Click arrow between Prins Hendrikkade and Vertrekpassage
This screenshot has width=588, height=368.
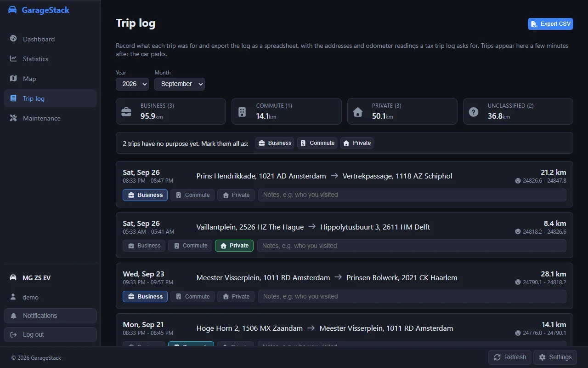[334, 176]
